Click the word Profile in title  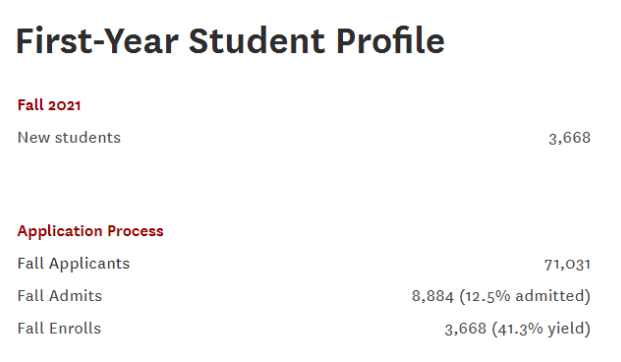pos(390,41)
